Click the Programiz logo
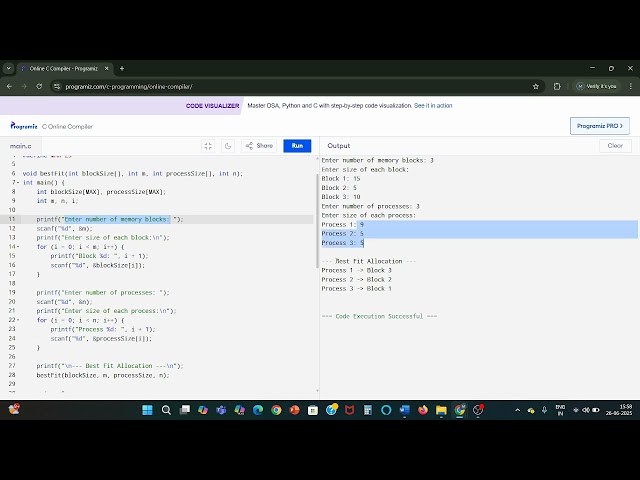 (x=24, y=126)
